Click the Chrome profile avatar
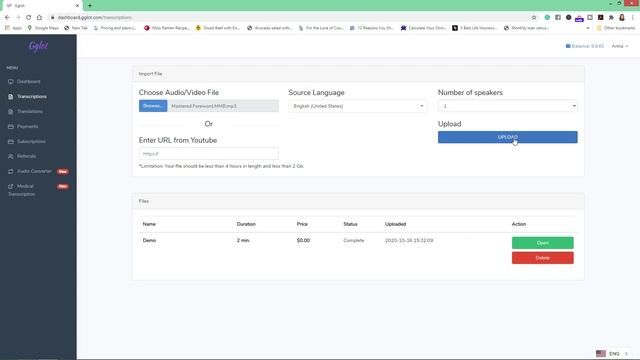The image size is (640, 360). (622, 18)
